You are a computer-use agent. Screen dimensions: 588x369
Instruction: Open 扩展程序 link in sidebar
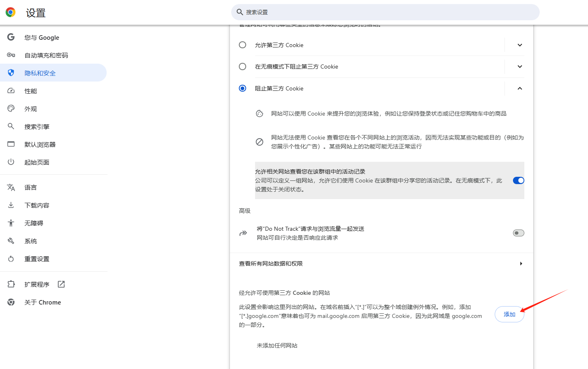pyautogui.click(x=53, y=284)
